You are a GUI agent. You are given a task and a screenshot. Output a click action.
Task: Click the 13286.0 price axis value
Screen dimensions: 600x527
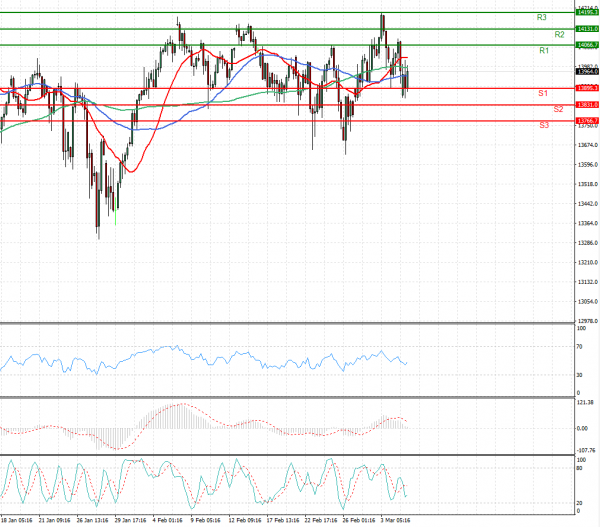click(x=588, y=243)
